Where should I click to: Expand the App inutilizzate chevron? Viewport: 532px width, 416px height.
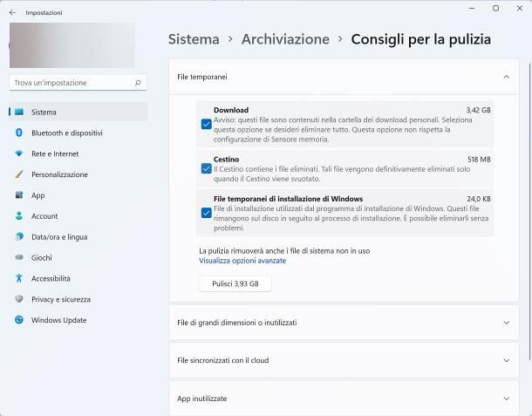pyautogui.click(x=506, y=399)
